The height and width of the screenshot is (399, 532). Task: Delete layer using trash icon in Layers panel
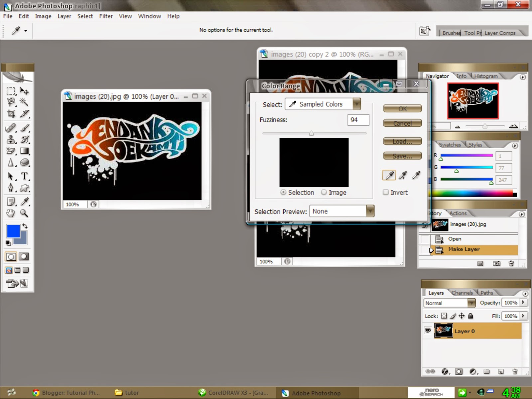[515, 371]
